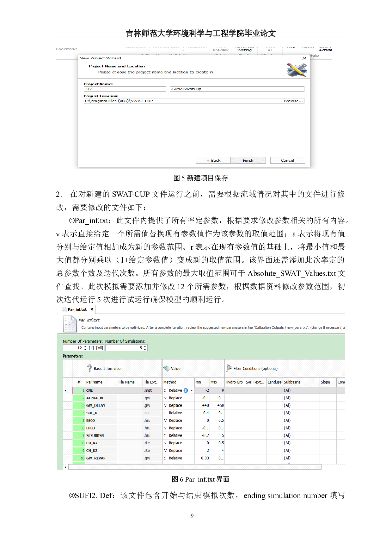The width and height of the screenshot is (392, 555).
Task: Decrease the Number Of Simulations stepper
Action: pos(145,349)
